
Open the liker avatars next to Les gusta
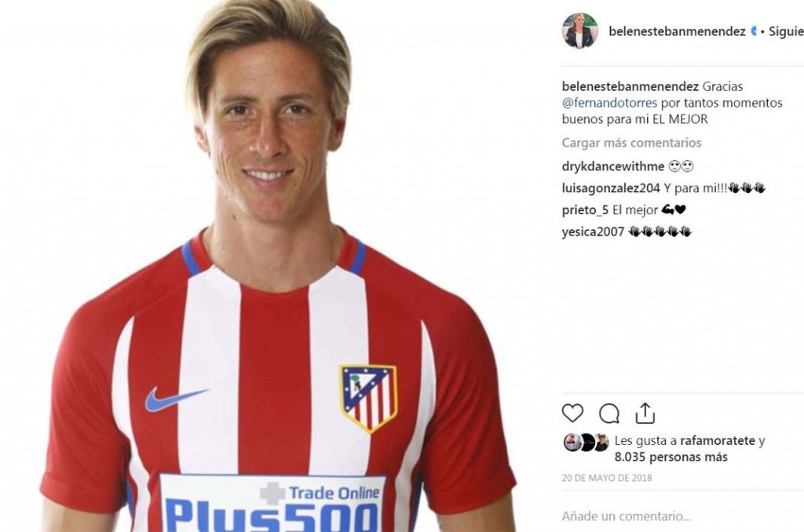tap(586, 443)
